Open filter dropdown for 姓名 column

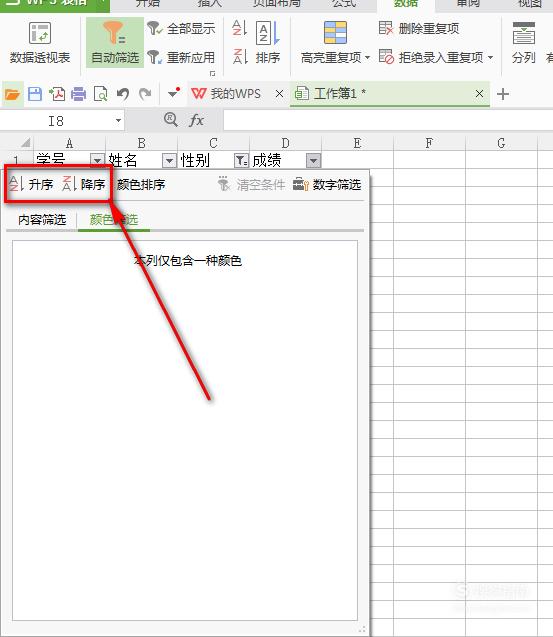[x=169, y=161]
